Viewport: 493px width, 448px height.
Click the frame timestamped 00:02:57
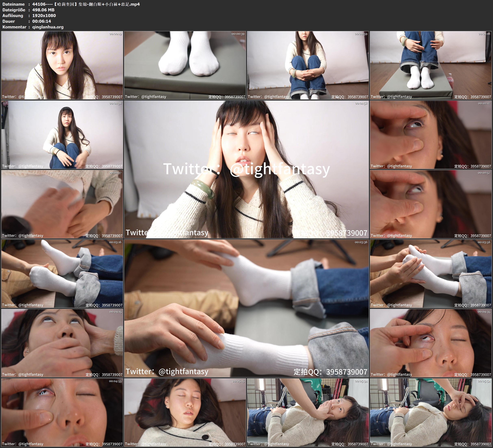click(x=431, y=204)
